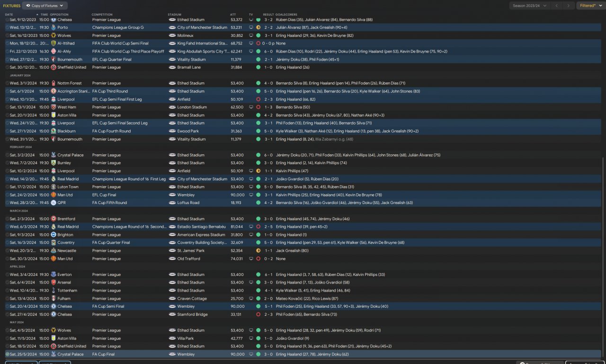Open the Copy of Fixtures view dropdown

click(x=45, y=6)
